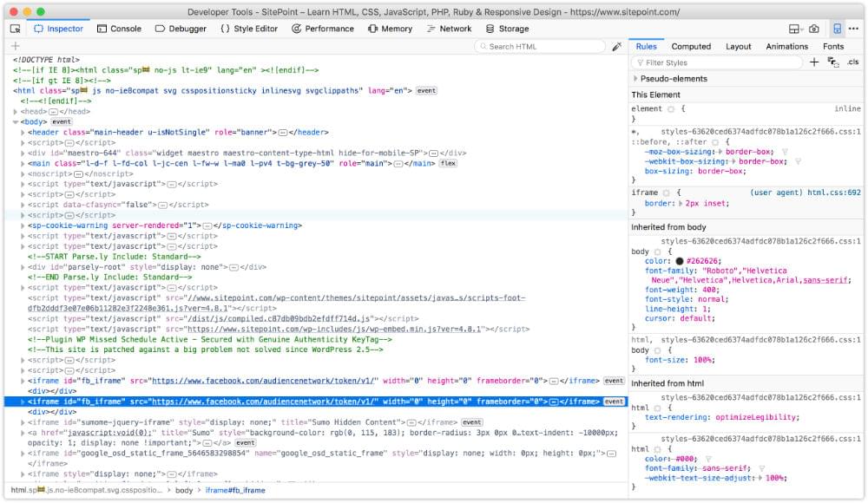Toggle event badge on highlighted fb_iframe
Image resolution: width=868 pixels, height=503 pixels.
[x=614, y=402]
